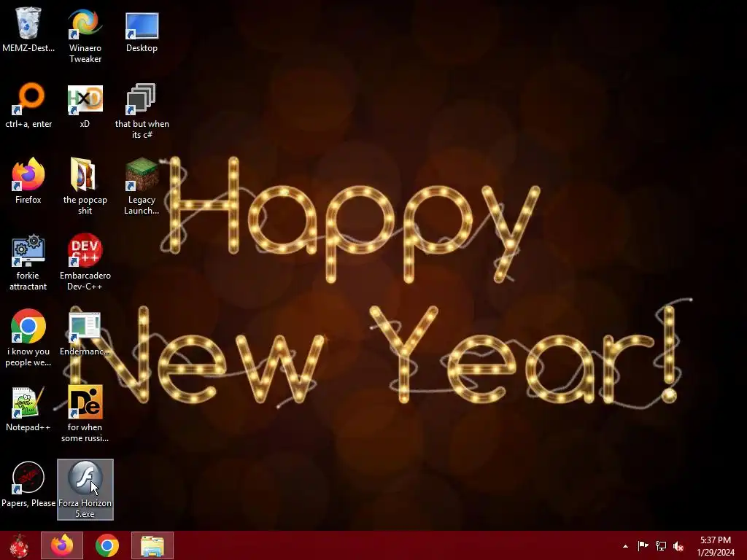Select the Embarcadero Dev-C++ shortcut
Screen dimensions: 747x560
[85, 251]
